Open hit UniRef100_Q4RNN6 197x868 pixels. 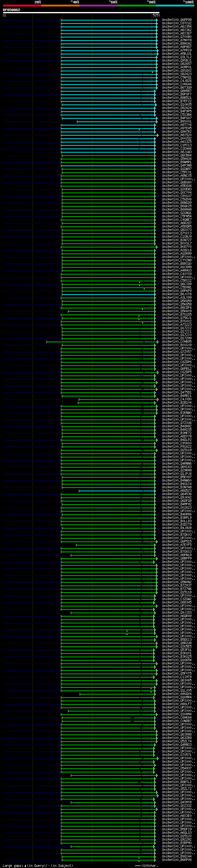[x=176, y=464]
